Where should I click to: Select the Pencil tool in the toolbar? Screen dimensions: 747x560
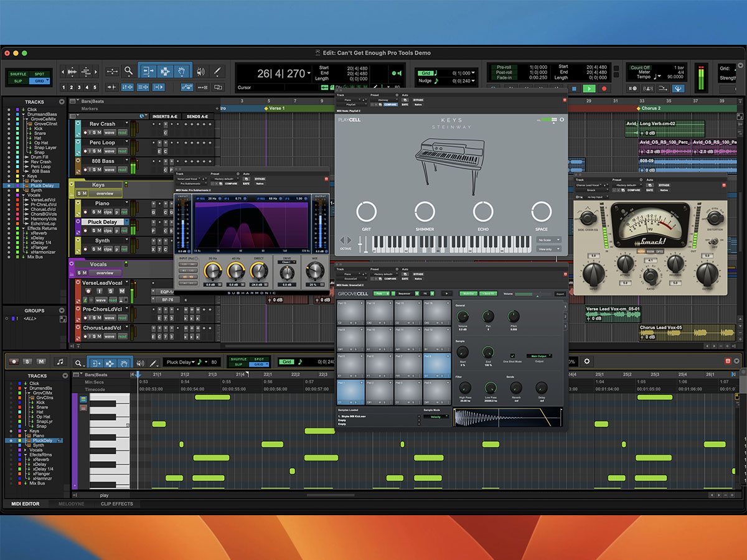(x=217, y=70)
